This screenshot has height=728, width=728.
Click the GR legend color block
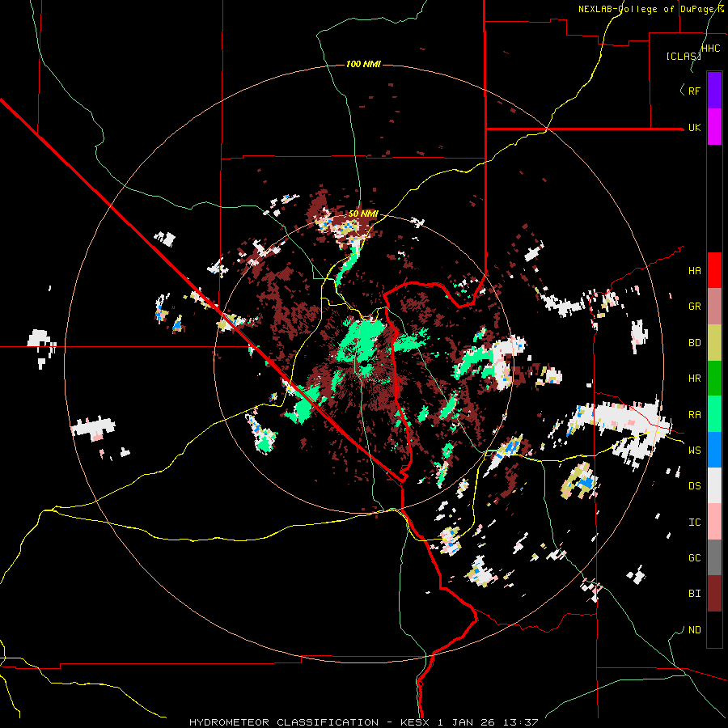[x=714, y=307]
